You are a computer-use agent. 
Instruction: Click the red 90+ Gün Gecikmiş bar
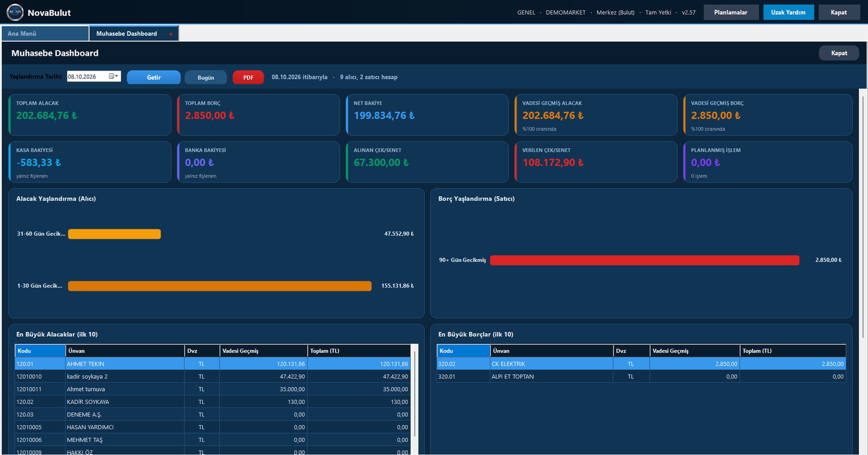(644, 260)
